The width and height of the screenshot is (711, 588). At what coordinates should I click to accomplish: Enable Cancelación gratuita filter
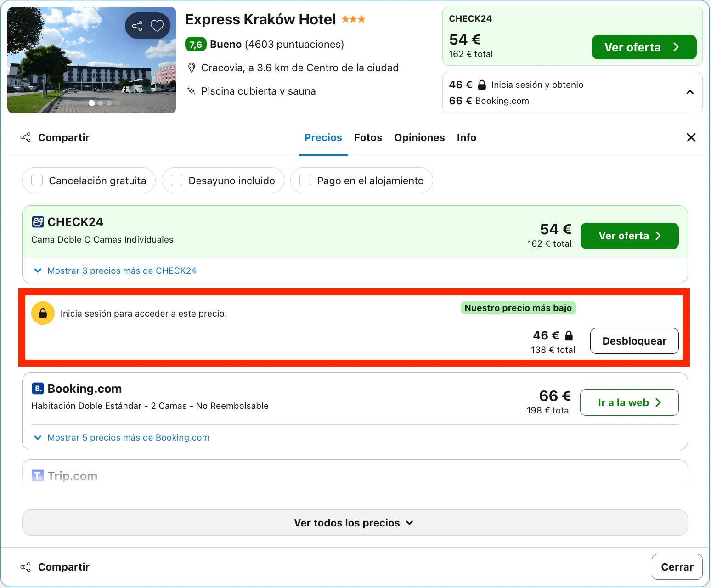37,181
